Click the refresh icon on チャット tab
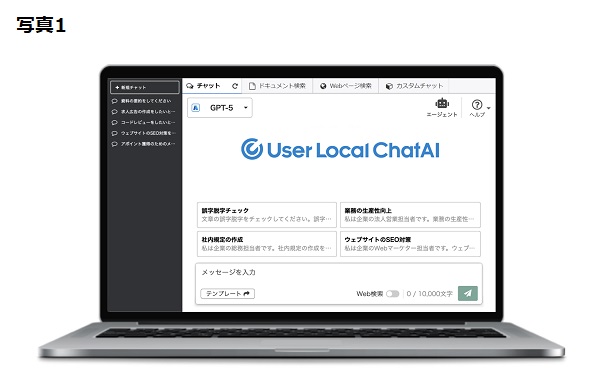 235,86
